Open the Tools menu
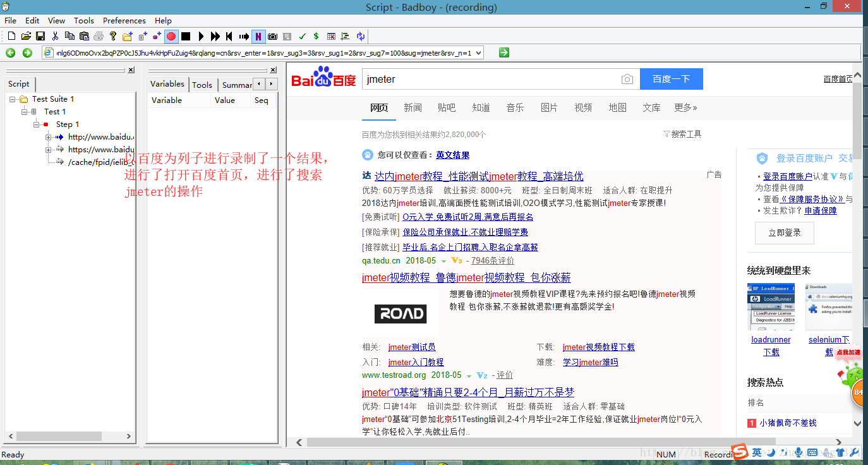Screen dimensions: 868x465 (84, 20)
